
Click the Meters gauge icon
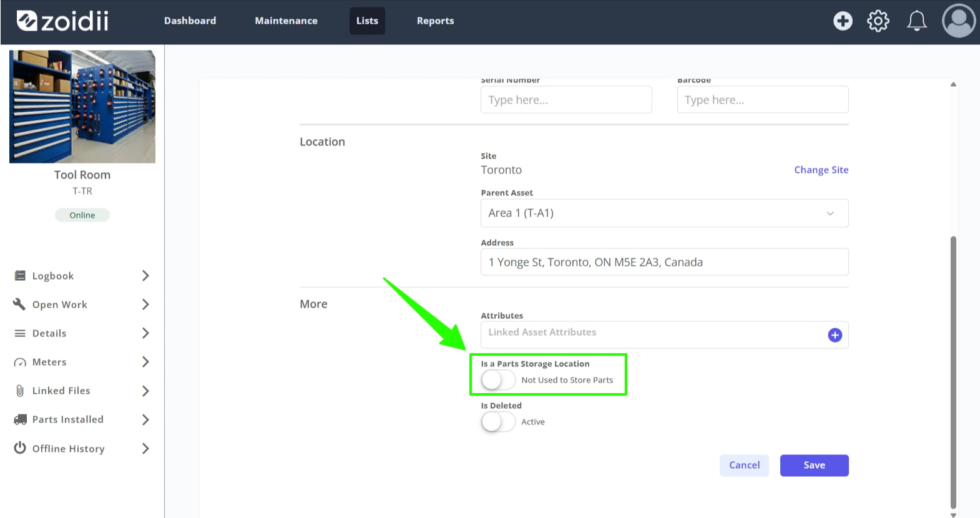point(20,362)
